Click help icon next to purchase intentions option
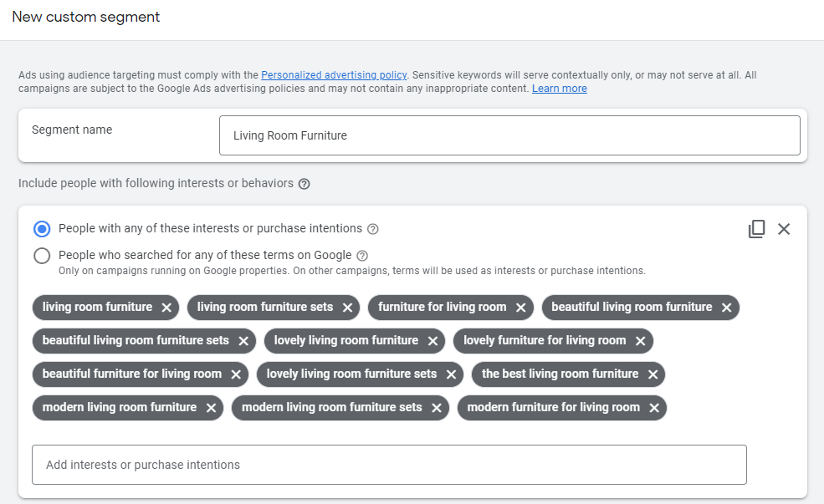Image resolution: width=824 pixels, height=504 pixels. tap(373, 229)
